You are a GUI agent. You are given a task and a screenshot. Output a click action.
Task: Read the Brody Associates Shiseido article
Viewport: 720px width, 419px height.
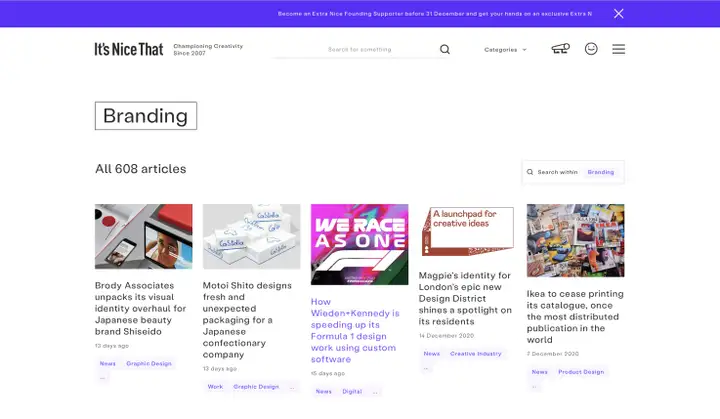pyautogui.click(x=141, y=308)
